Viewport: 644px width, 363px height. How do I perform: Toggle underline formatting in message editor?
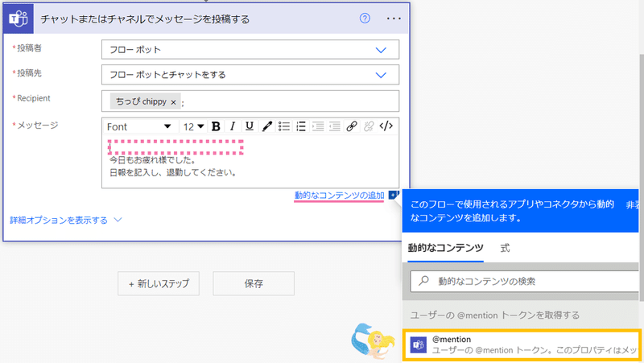coord(250,126)
